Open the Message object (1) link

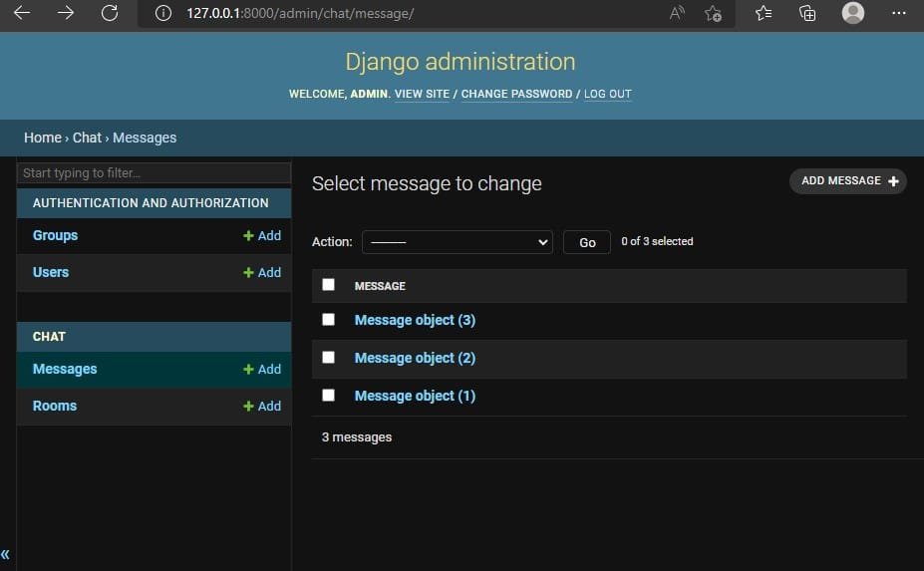(415, 396)
